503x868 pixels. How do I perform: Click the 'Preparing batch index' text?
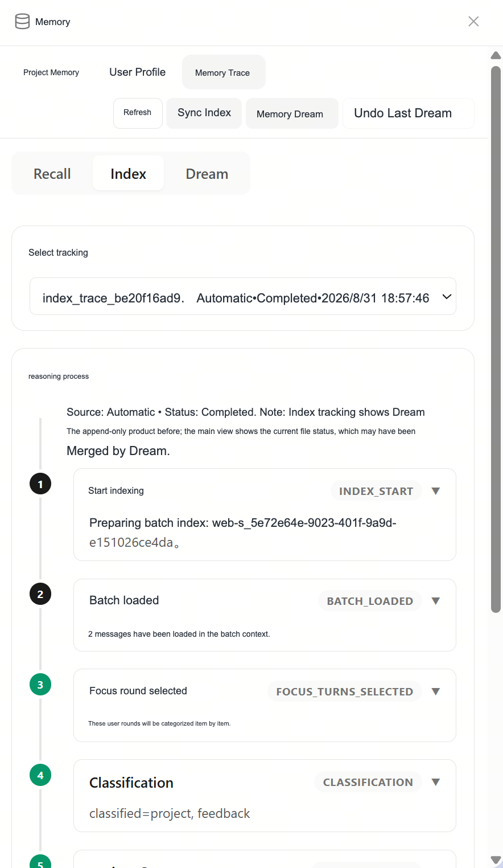click(243, 533)
